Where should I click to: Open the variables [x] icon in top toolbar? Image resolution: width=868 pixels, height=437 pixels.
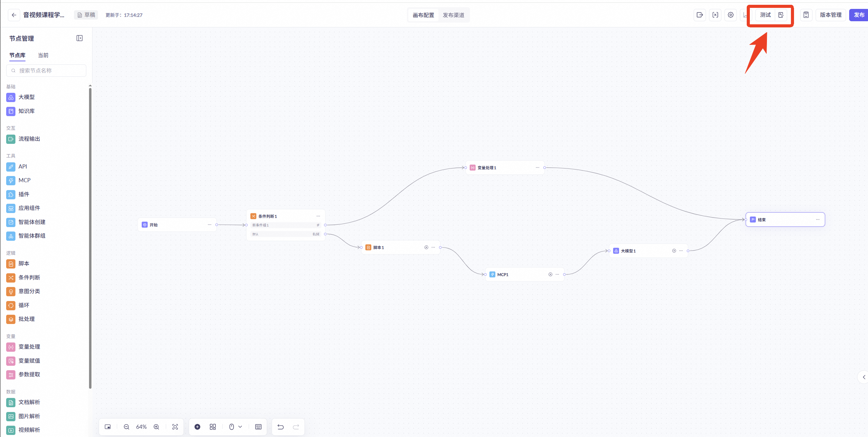pyautogui.click(x=715, y=15)
